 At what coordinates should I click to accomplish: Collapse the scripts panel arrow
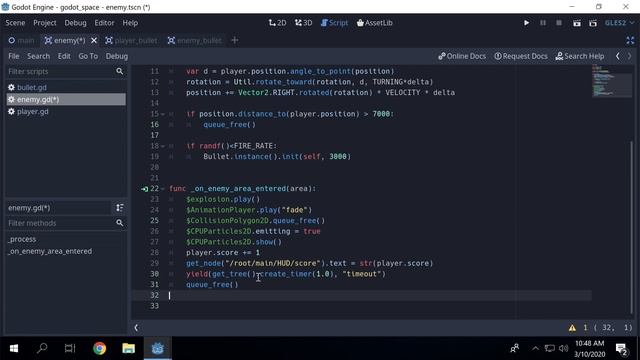(x=136, y=327)
